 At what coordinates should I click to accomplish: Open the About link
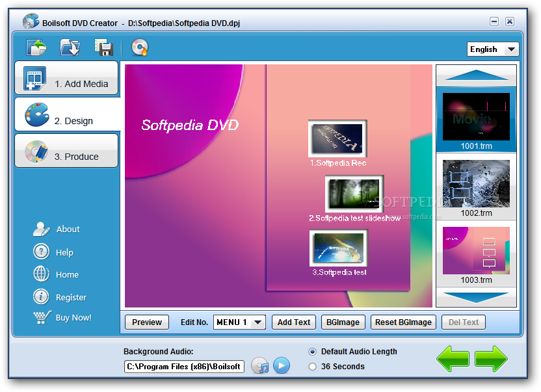(x=68, y=229)
